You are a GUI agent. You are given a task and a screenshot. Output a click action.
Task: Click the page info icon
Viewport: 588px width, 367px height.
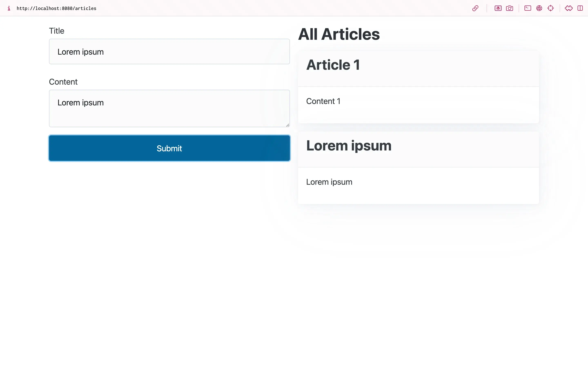click(x=9, y=8)
